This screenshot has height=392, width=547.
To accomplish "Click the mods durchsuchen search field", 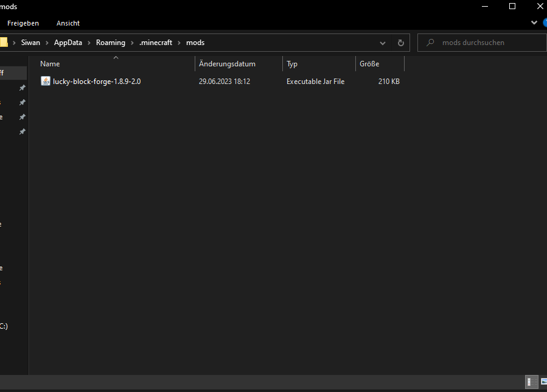I will click(482, 43).
